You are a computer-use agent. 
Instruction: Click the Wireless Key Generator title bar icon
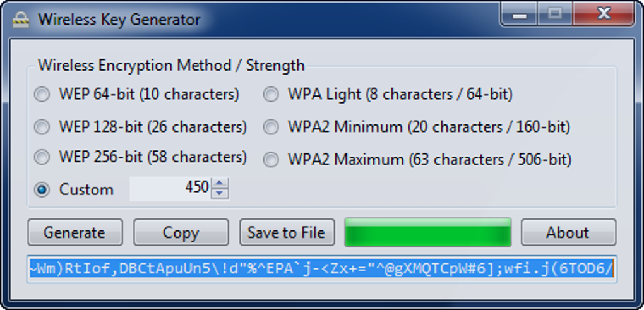21,19
